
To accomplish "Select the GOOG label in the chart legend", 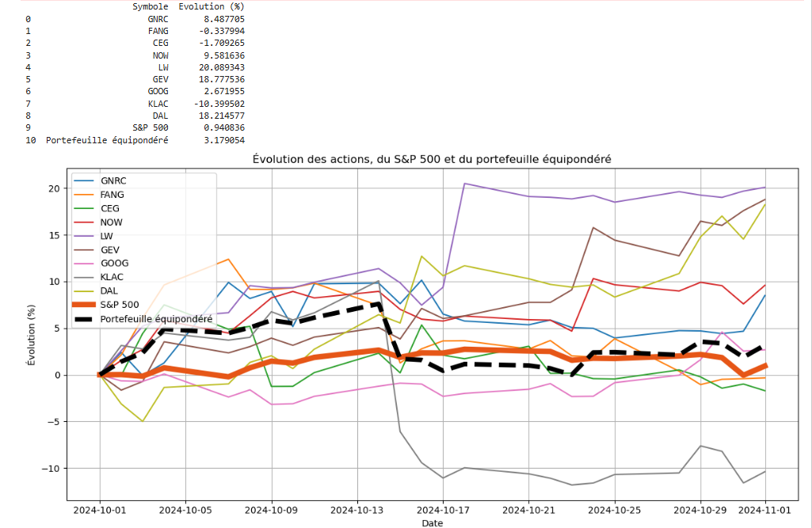I will (114, 264).
